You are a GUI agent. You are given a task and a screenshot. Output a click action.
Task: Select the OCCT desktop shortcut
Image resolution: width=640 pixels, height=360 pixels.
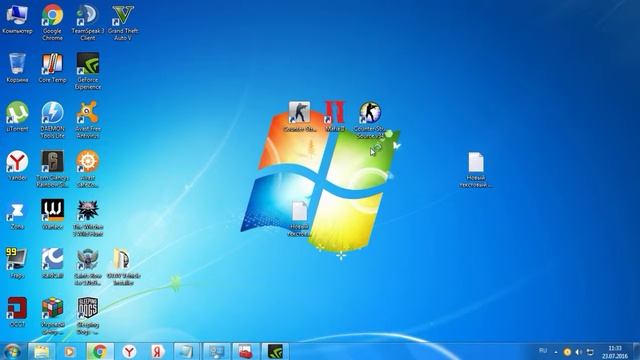[x=17, y=313]
